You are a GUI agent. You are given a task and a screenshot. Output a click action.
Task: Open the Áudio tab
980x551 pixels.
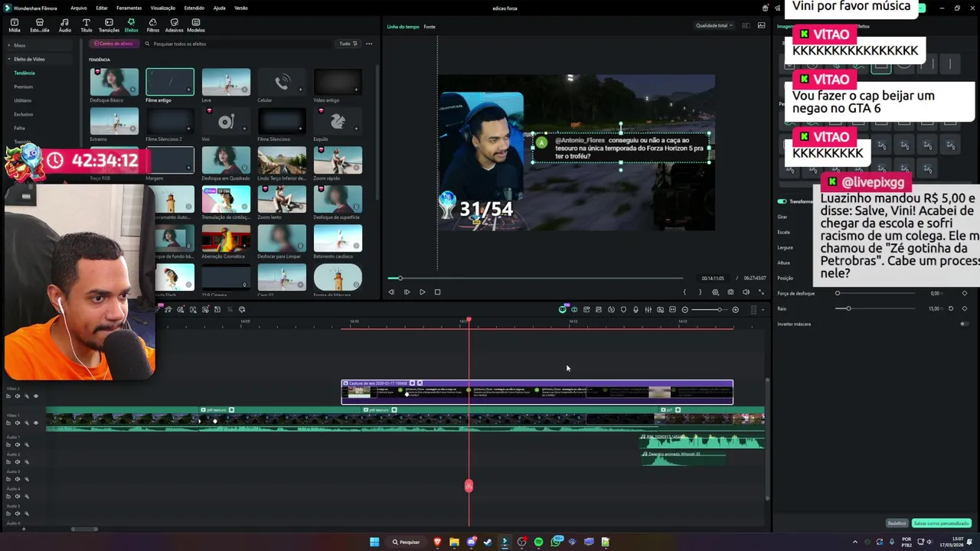65,25
